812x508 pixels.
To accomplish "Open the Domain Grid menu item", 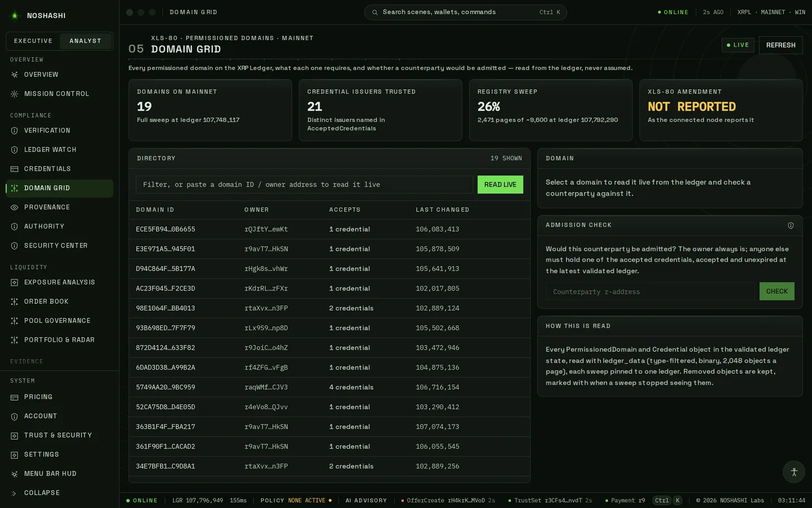I will (60, 188).
